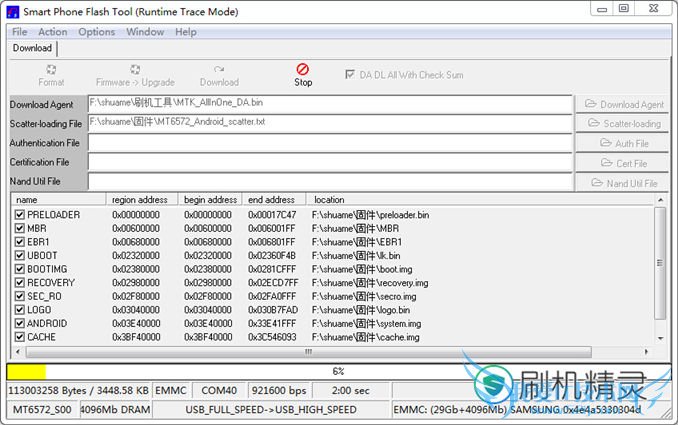Image resolution: width=678 pixels, height=425 pixels.
Task: Click the MT6572_S00 status entry
Action: tap(42, 409)
